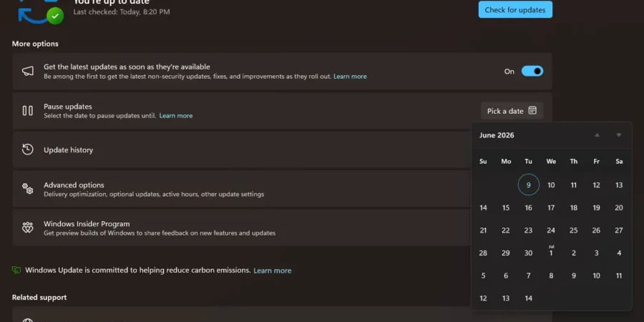Open Learn more link under Pause updates
Viewport: 644px width, 322px height.
tap(176, 116)
